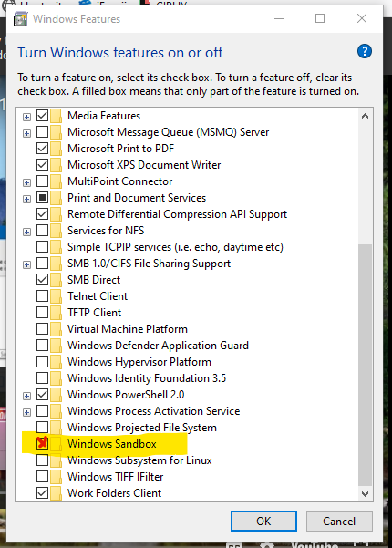The image size is (392, 548).
Task: Confirm changes with the OK button
Action: (x=263, y=521)
